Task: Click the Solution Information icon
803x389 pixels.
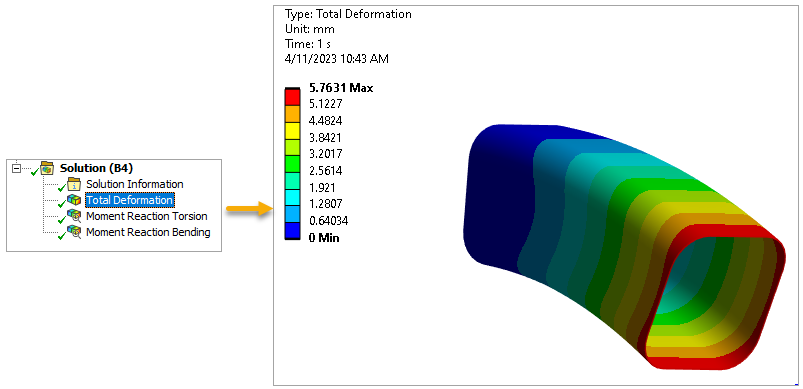Action: click(x=74, y=184)
